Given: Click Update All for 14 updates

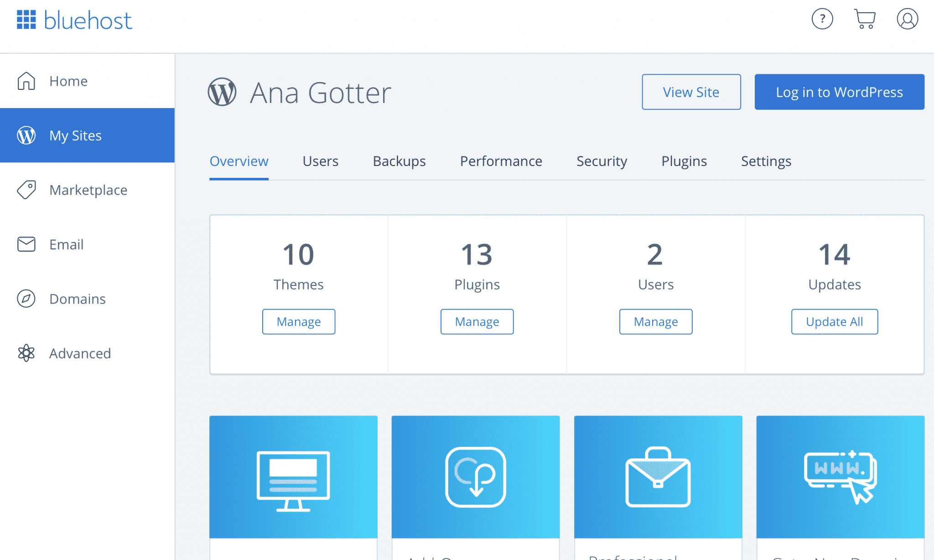Looking at the screenshot, I should point(835,321).
